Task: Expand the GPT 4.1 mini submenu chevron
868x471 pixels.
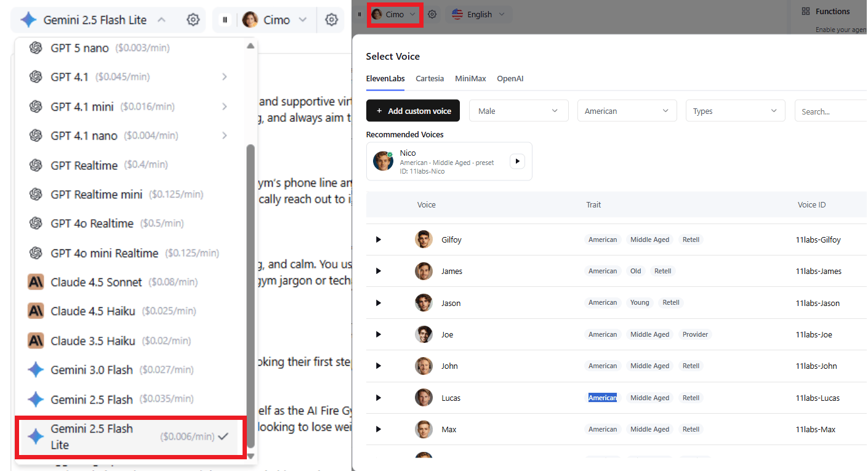Action: [x=225, y=106]
